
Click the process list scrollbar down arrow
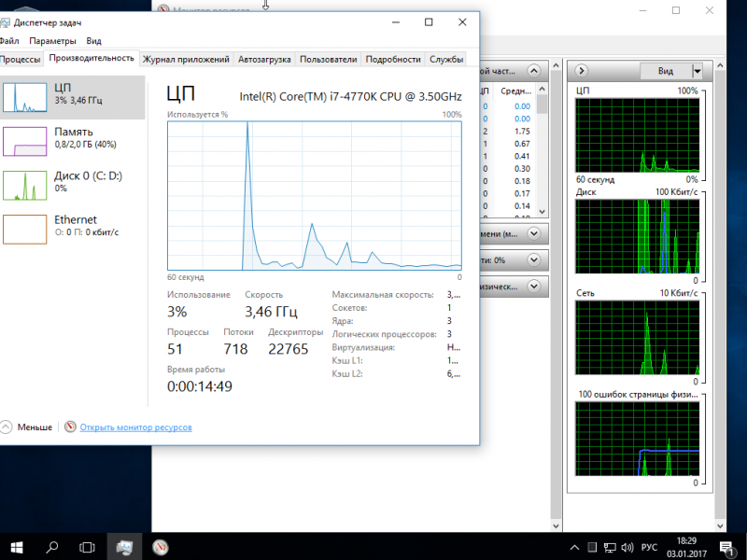point(543,212)
